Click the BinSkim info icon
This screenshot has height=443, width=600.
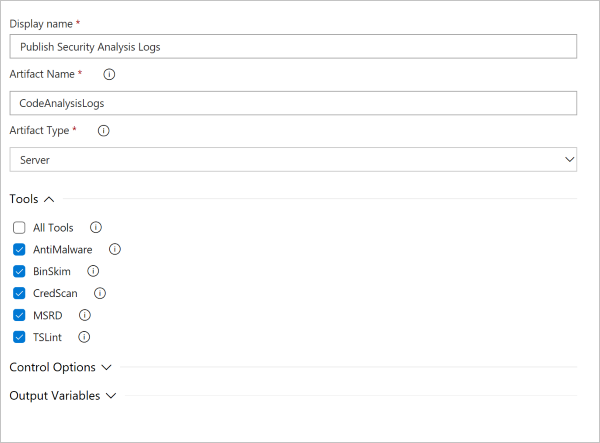click(93, 271)
